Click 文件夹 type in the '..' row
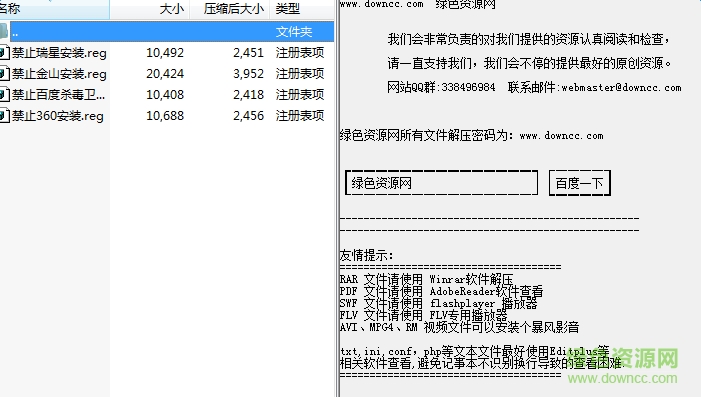 [294, 32]
